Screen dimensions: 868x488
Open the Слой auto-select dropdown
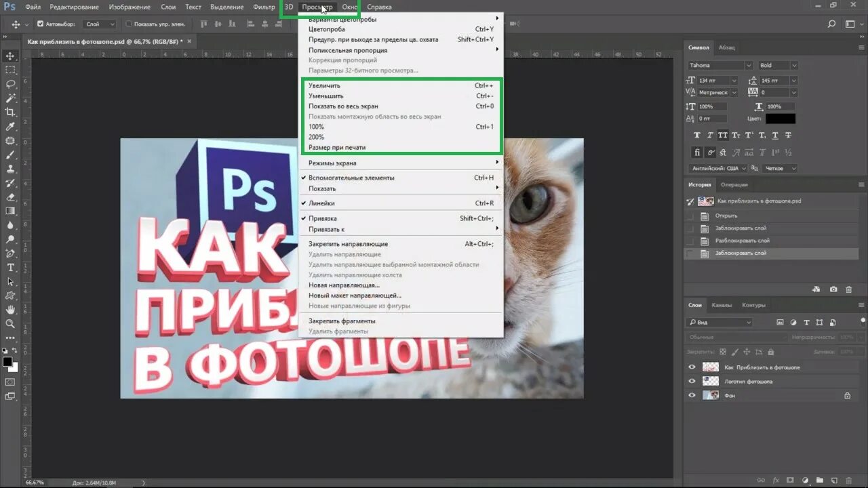100,24
